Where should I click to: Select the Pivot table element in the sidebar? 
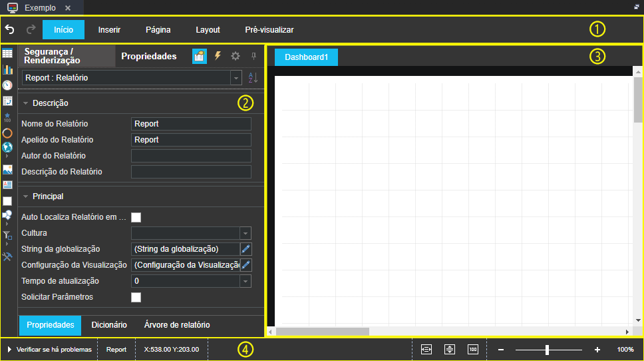click(7, 101)
